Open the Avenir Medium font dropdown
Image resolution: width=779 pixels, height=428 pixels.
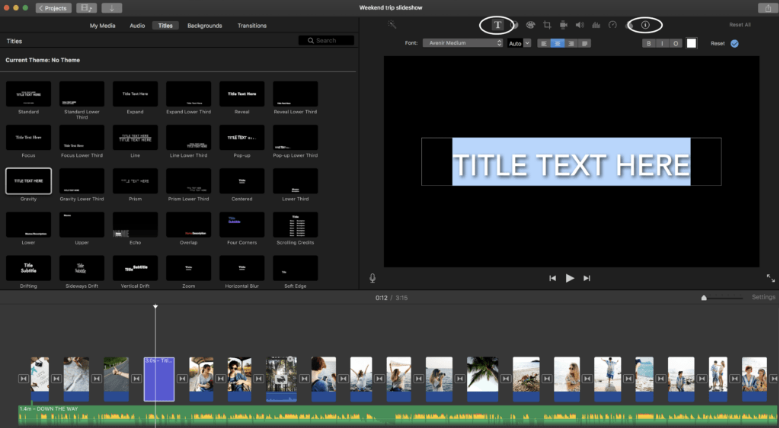tap(463, 43)
